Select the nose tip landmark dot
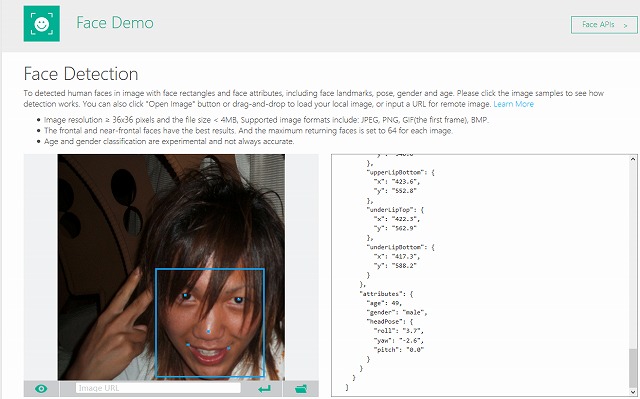Image resolution: width=640 pixels, height=399 pixels. (209, 332)
